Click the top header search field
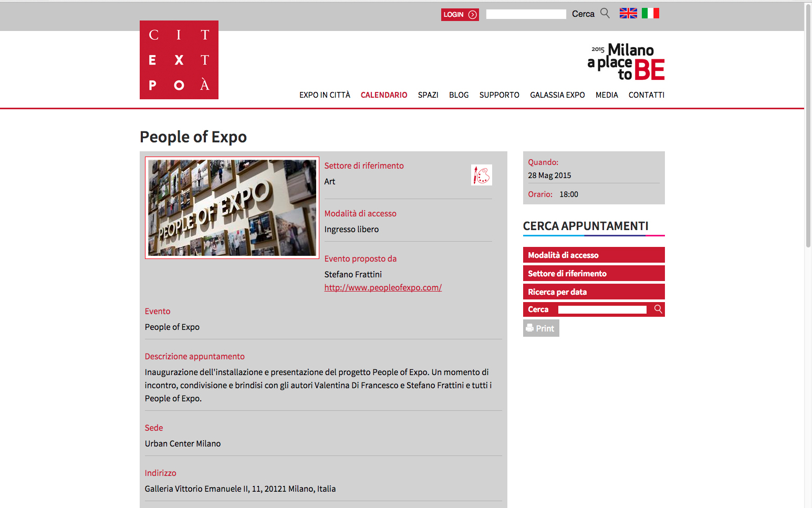812x508 pixels. [526, 14]
